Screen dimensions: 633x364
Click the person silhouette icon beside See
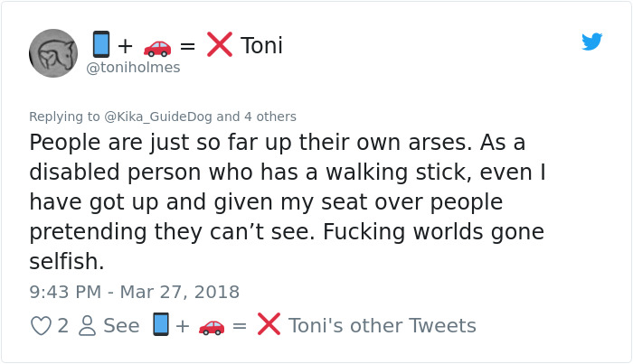tap(87, 325)
